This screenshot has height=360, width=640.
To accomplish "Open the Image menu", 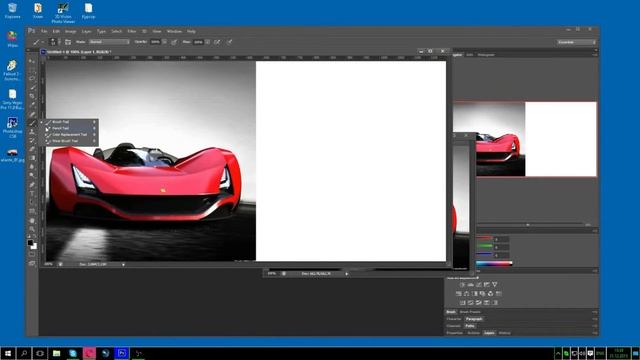I will pyautogui.click(x=71, y=31).
